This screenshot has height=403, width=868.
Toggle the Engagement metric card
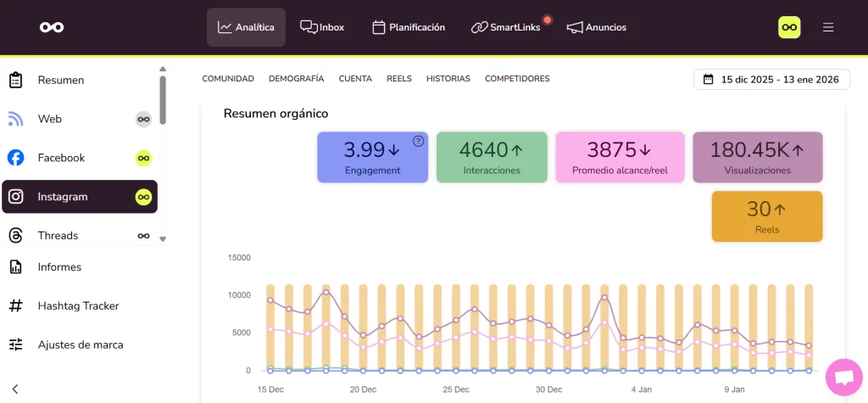(372, 157)
